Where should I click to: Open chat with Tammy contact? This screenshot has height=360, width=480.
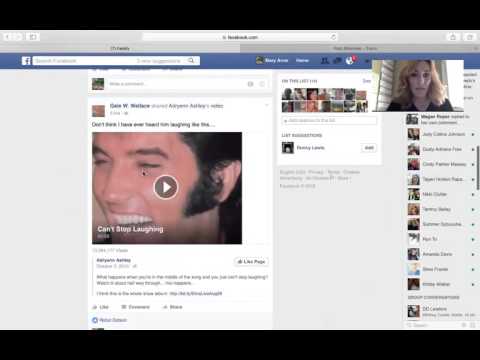coord(441,209)
